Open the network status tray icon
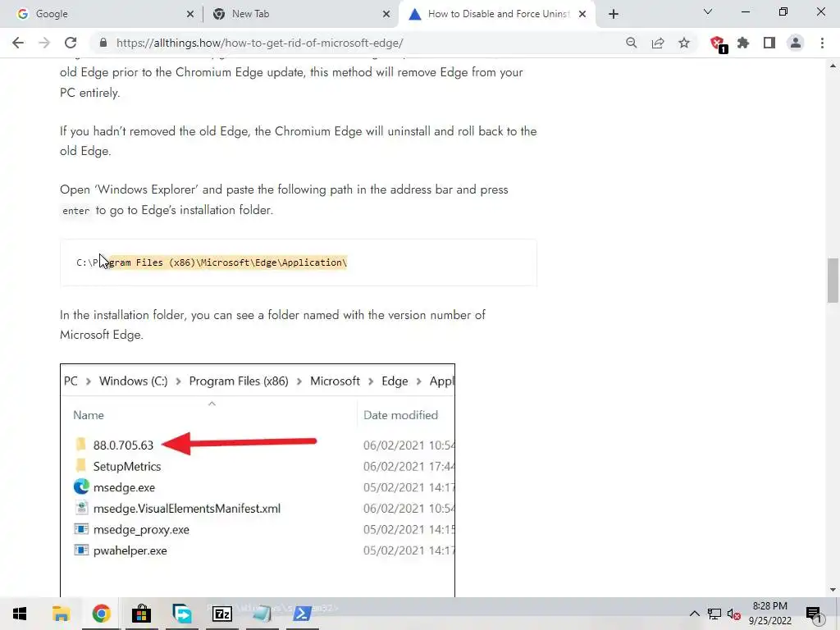 (714, 614)
